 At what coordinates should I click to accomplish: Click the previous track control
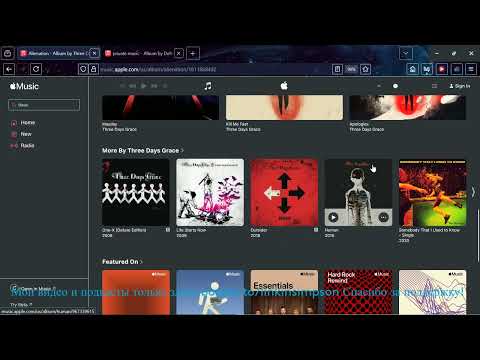[x=132, y=86]
